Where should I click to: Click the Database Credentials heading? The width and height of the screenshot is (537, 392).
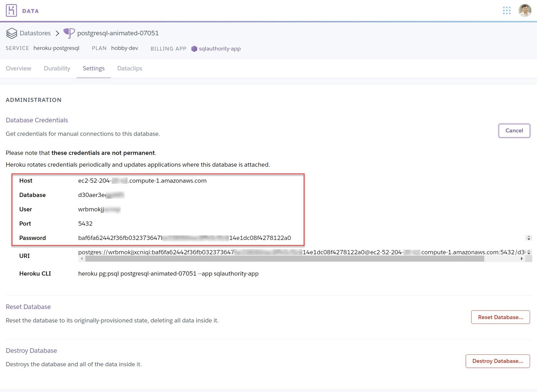[x=37, y=120]
